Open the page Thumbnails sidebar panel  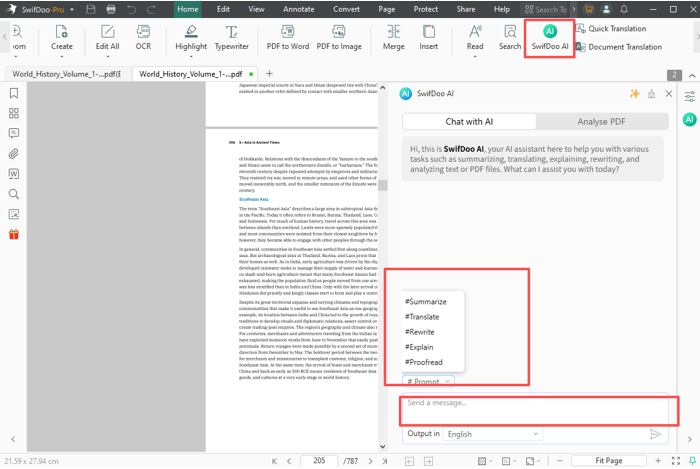pyautogui.click(x=14, y=113)
